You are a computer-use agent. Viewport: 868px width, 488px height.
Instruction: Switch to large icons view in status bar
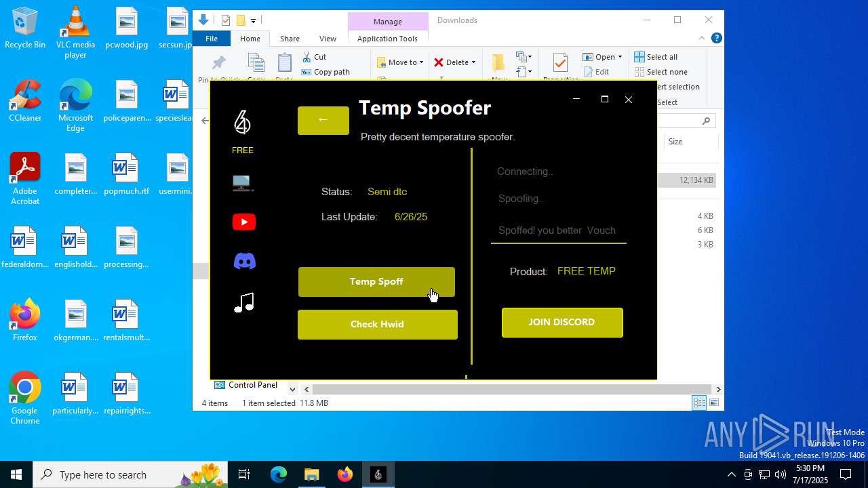click(713, 403)
